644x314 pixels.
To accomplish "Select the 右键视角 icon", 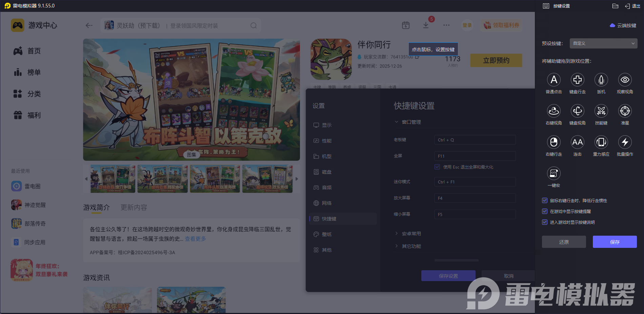I will pyautogui.click(x=554, y=111).
